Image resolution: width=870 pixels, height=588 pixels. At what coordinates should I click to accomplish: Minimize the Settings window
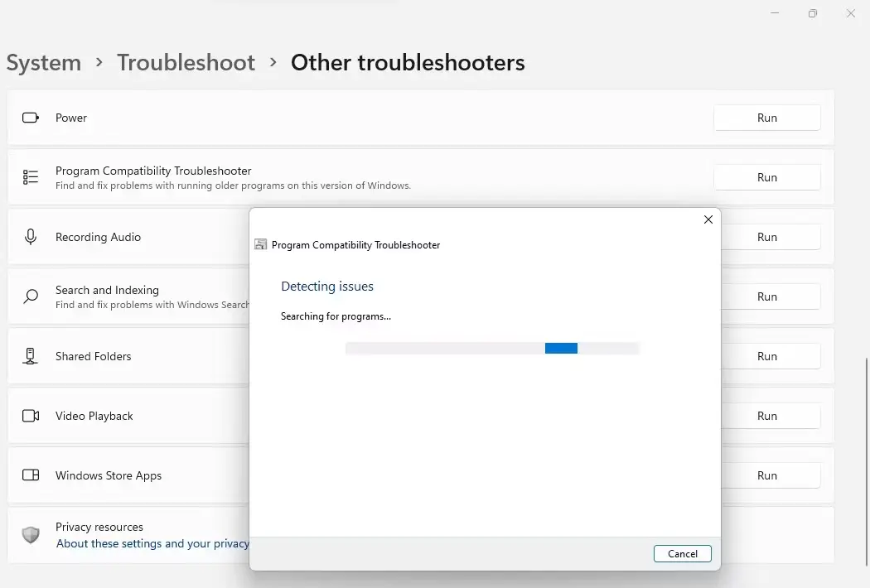pyautogui.click(x=775, y=13)
